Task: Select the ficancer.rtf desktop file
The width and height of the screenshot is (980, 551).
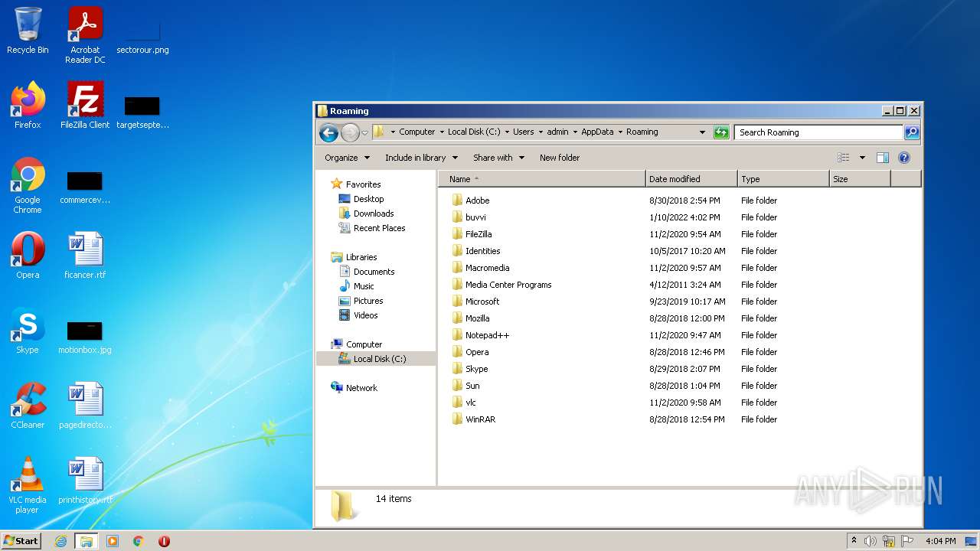Action: [85, 256]
